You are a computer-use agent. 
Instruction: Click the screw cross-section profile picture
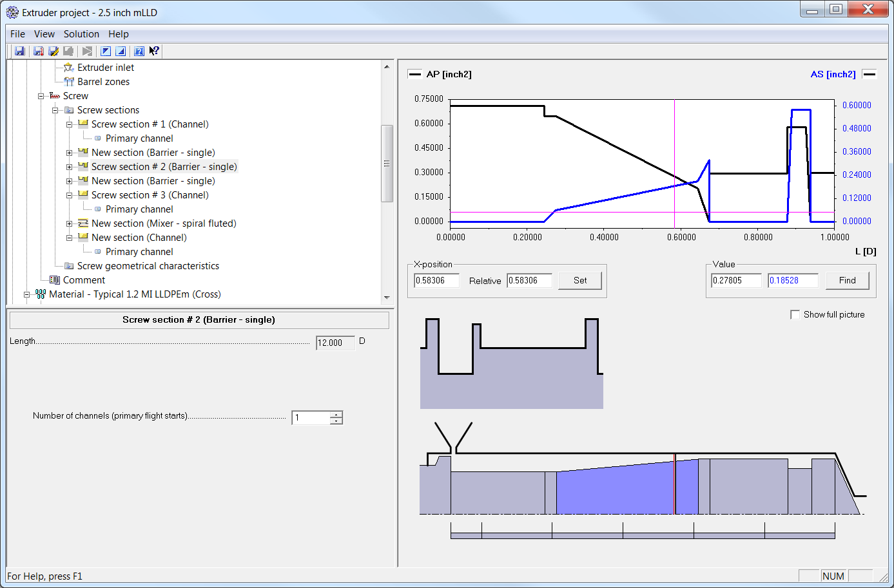tap(512, 363)
